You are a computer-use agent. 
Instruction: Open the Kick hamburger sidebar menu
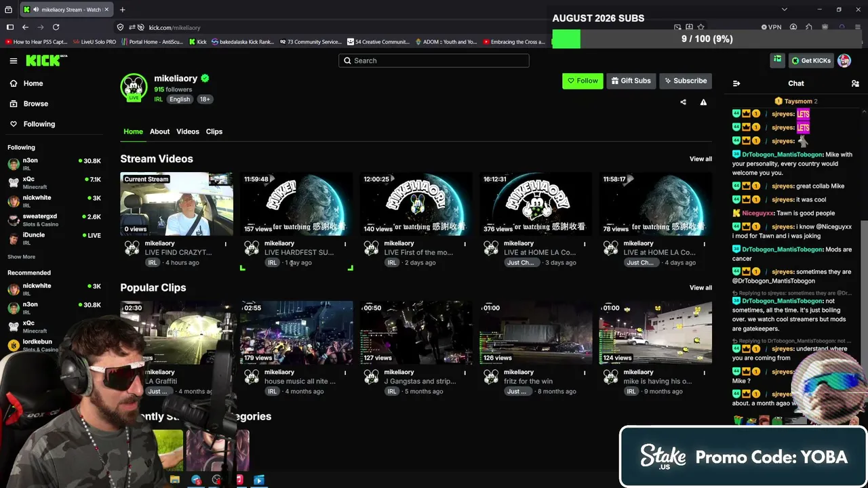[14, 61]
